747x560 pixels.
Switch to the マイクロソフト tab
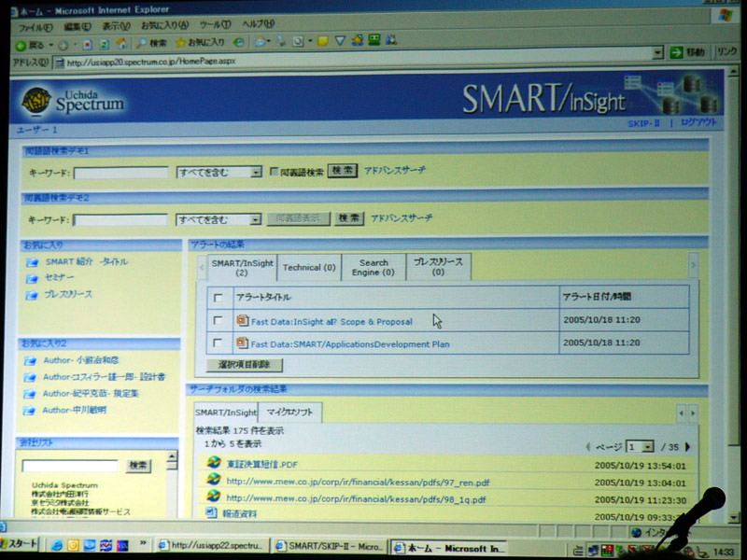[x=289, y=413]
